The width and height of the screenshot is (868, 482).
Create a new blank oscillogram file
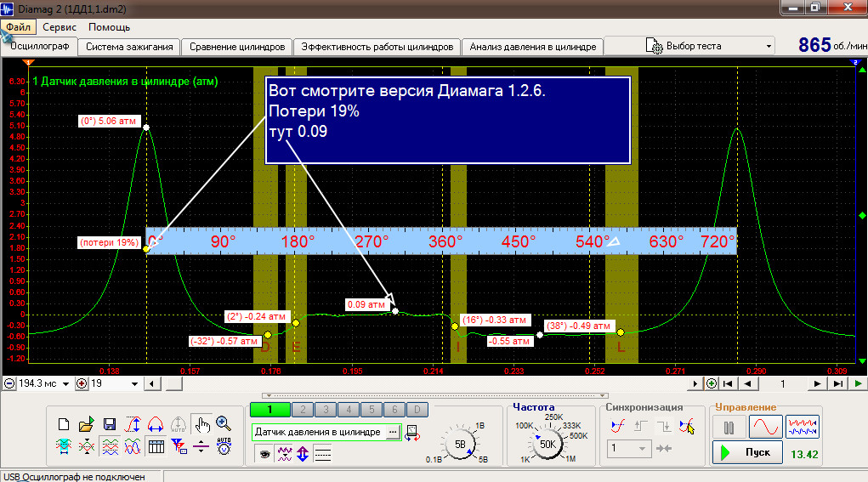pos(64,424)
